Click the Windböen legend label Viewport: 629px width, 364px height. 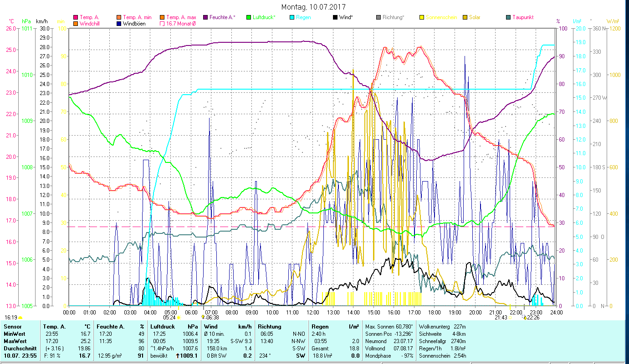134,23
